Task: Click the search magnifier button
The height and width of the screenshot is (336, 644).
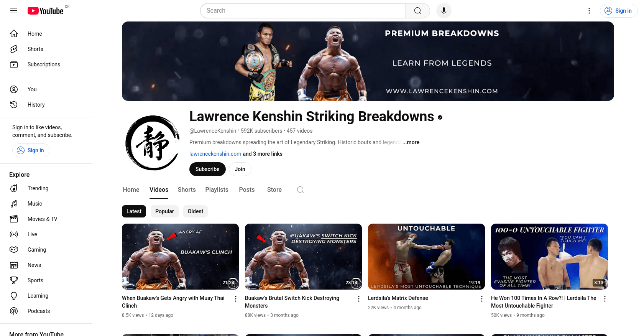Action: click(418, 11)
